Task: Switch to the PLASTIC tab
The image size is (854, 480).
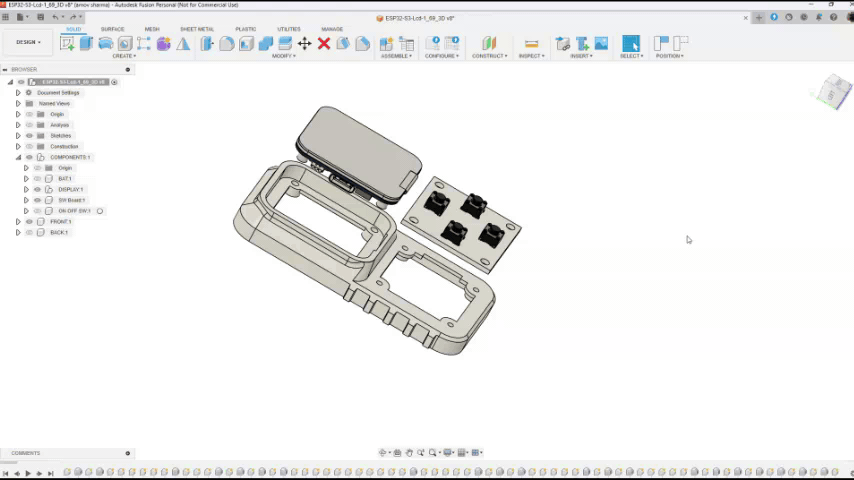Action: coord(246,29)
